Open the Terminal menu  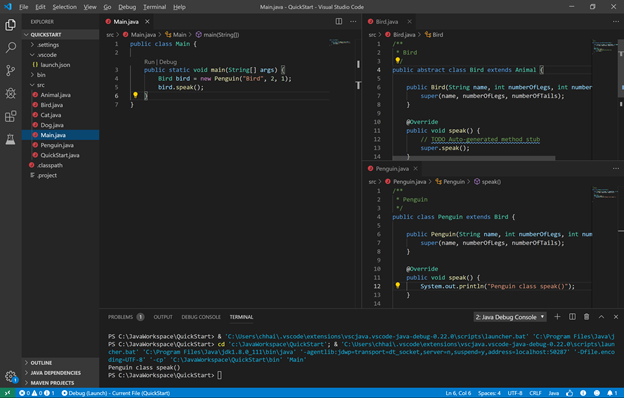point(154,7)
